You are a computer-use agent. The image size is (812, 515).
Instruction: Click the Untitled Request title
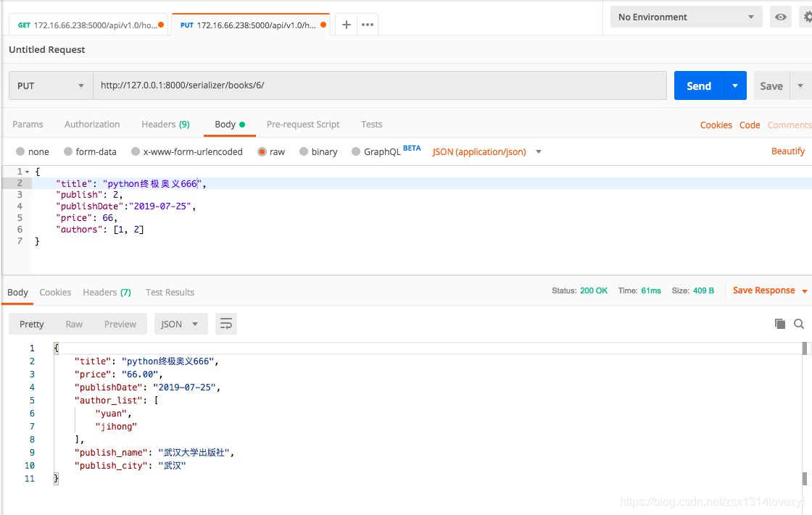pos(46,50)
